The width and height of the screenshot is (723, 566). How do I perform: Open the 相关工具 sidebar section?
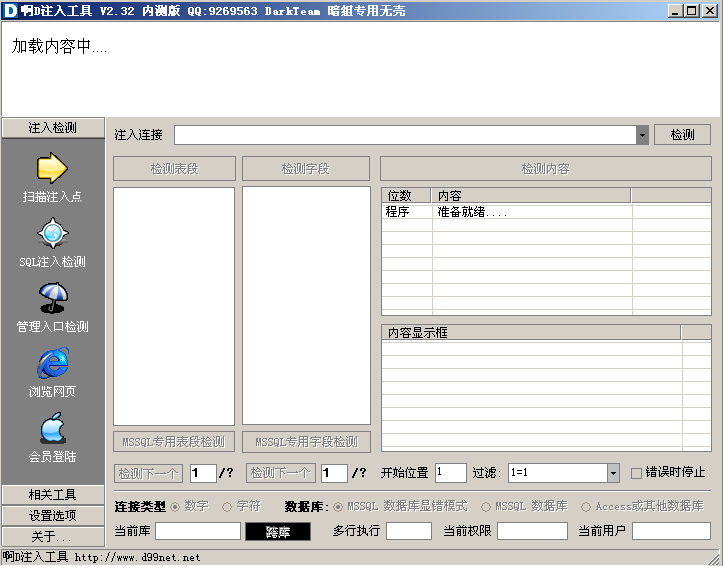(x=53, y=495)
